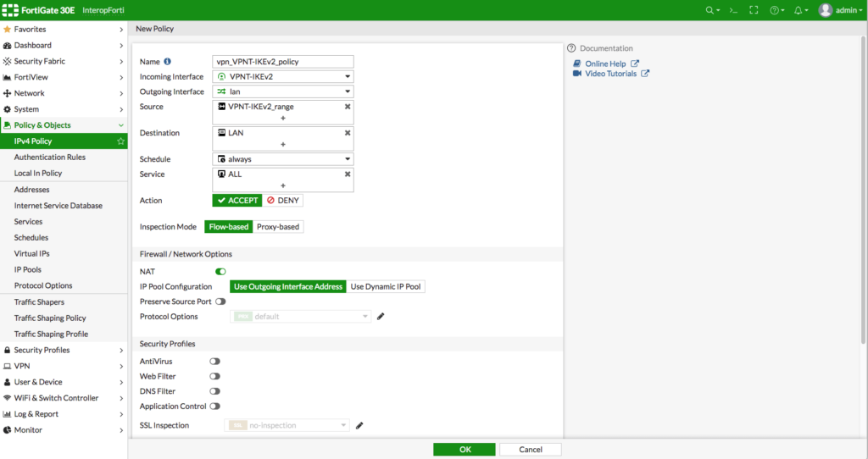Remove ALL from Service
The width and height of the screenshot is (868, 459).
click(x=348, y=174)
